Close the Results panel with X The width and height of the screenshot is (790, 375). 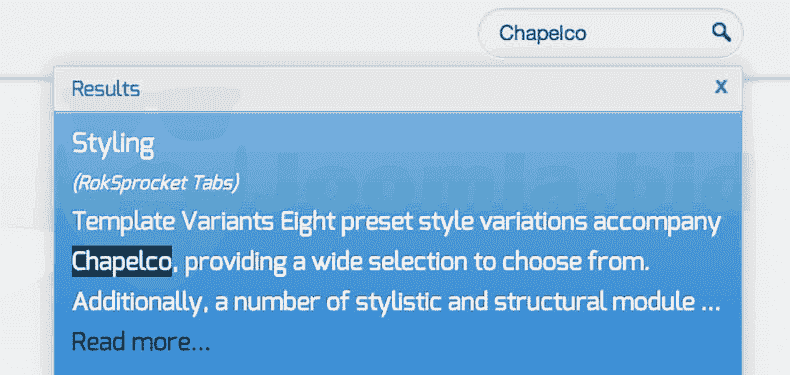tap(721, 88)
